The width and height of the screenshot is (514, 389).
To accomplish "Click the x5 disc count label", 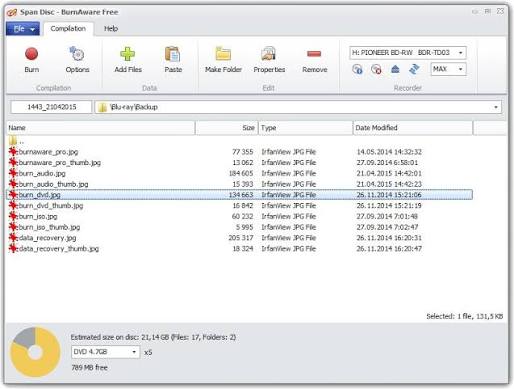I will (x=148, y=352).
